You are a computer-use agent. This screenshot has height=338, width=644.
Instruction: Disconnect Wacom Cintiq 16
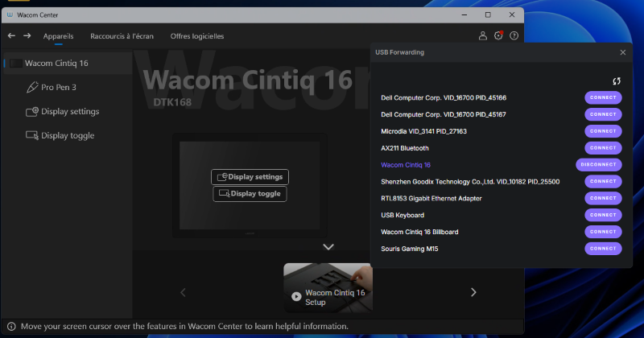[598, 165]
